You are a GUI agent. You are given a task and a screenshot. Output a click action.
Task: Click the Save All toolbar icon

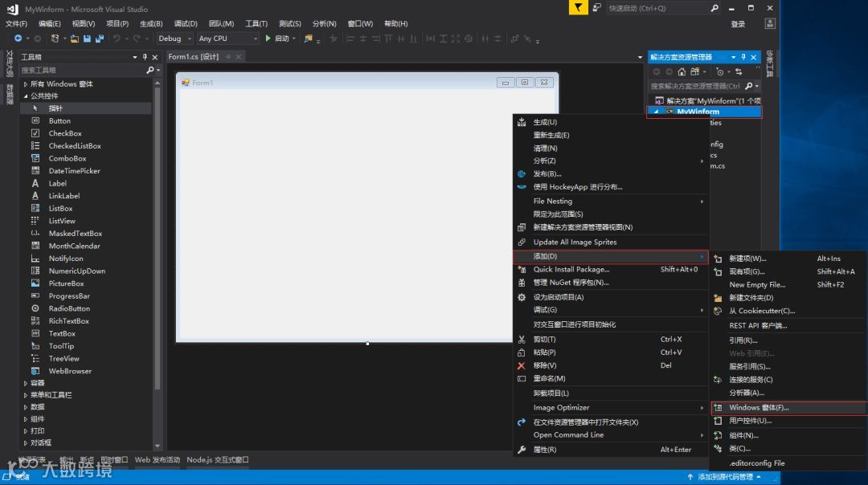[99, 39]
